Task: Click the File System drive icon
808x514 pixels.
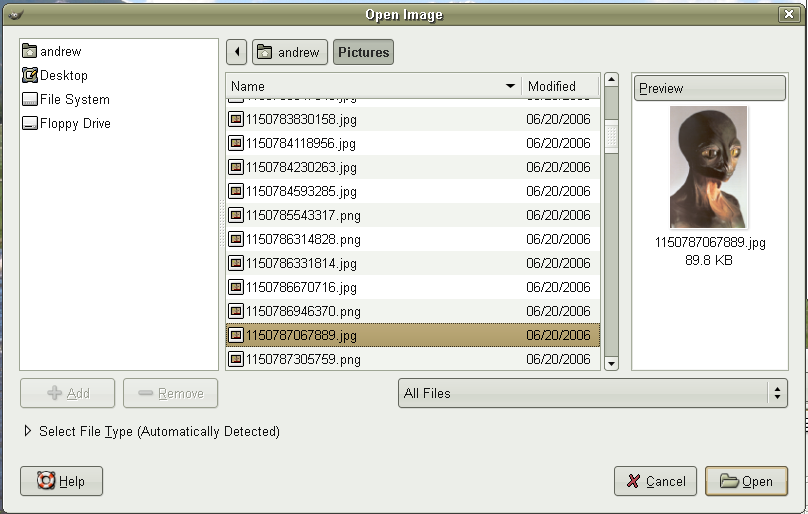Action: click(x=30, y=99)
